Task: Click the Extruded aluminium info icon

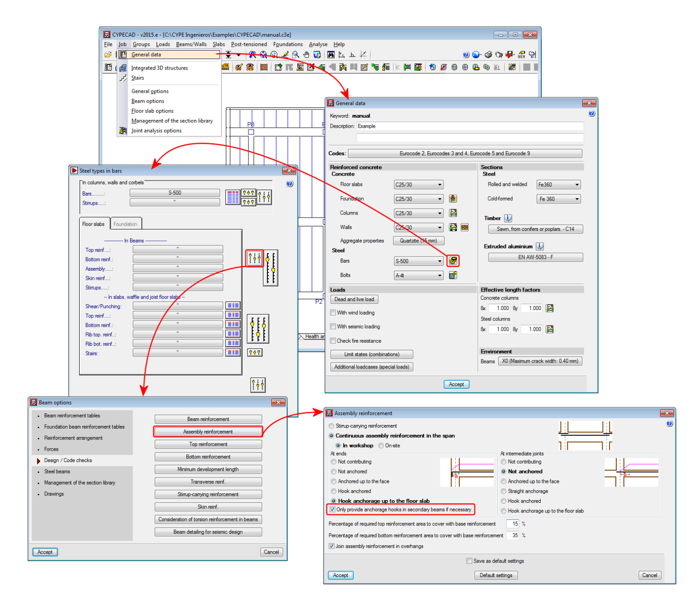Action: coord(539,246)
